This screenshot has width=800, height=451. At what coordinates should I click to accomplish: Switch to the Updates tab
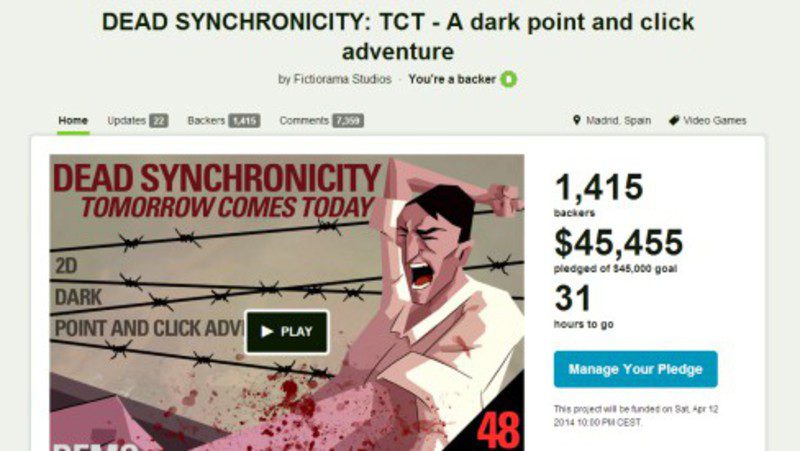tap(127, 121)
